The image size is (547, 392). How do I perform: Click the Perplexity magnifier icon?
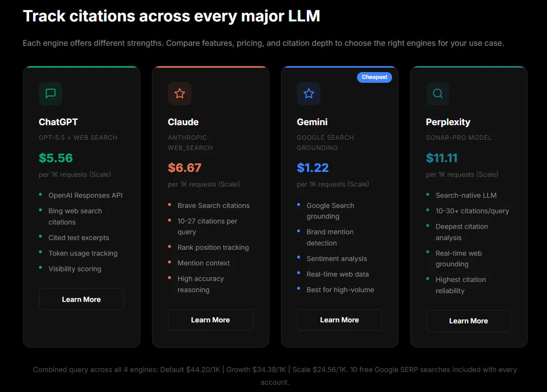coord(438,93)
